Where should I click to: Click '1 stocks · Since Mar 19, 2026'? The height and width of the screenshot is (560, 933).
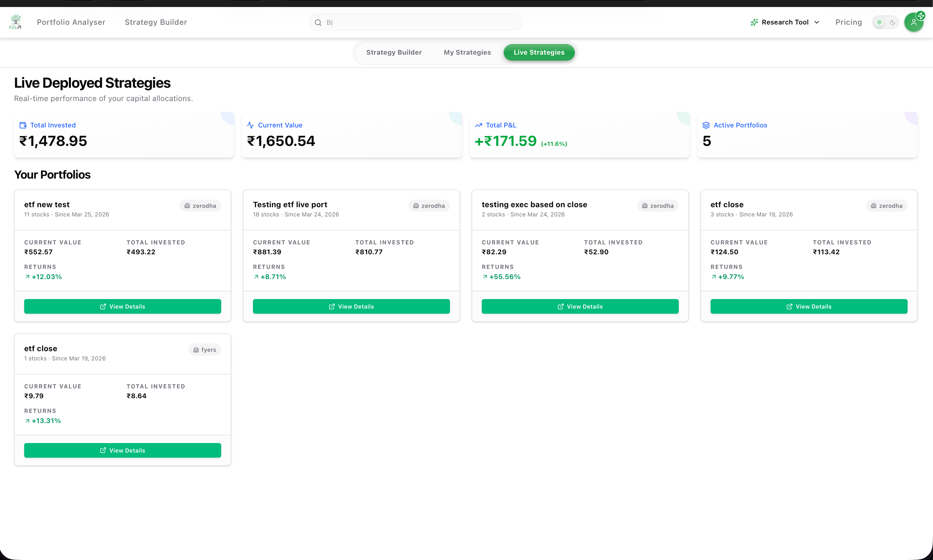click(x=65, y=359)
